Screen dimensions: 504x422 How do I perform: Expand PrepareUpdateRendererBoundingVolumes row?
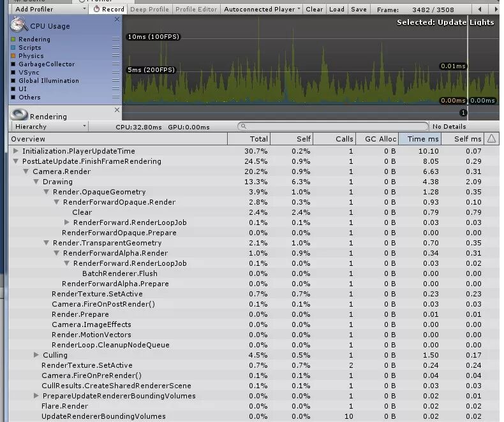click(x=36, y=396)
